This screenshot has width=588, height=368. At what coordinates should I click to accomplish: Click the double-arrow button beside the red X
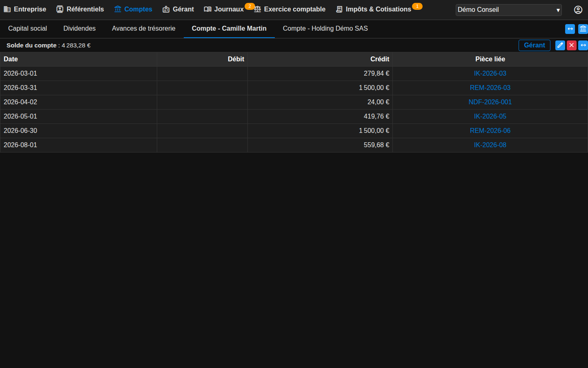[583, 45]
